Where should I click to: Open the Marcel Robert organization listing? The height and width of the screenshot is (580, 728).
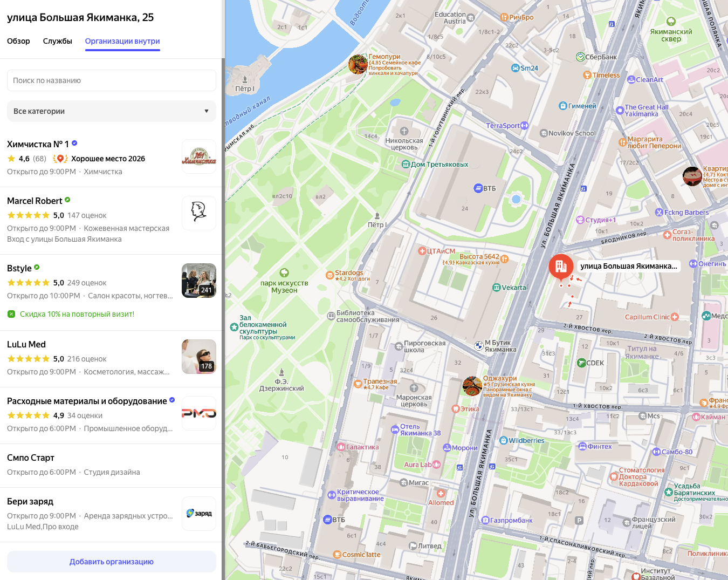tap(35, 201)
